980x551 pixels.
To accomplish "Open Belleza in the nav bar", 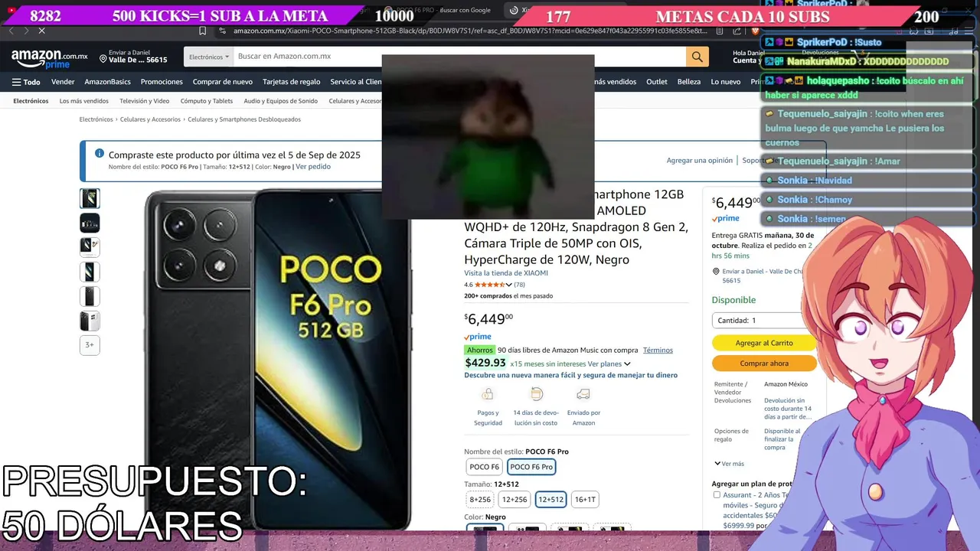I will [x=689, y=82].
